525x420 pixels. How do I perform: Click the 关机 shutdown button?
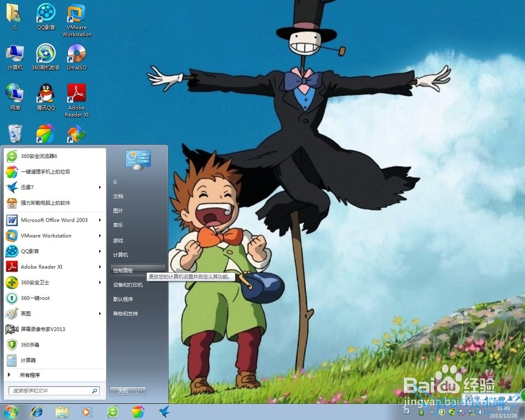tap(123, 391)
